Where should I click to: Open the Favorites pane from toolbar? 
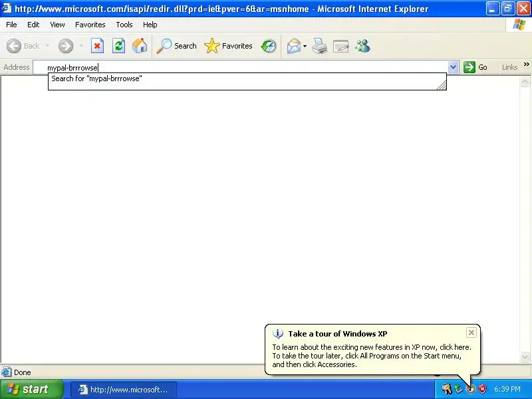coord(228,46)
